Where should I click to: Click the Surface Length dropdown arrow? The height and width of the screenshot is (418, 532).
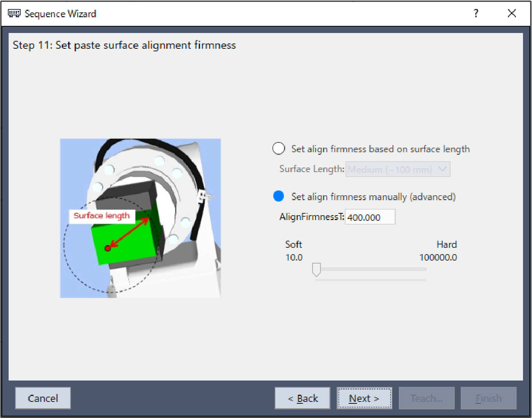click(443, 169)
